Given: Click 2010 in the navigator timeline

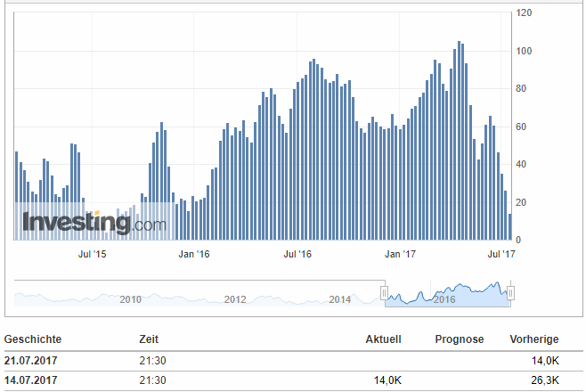Looking at the screenshot, I should click(130, 299).
